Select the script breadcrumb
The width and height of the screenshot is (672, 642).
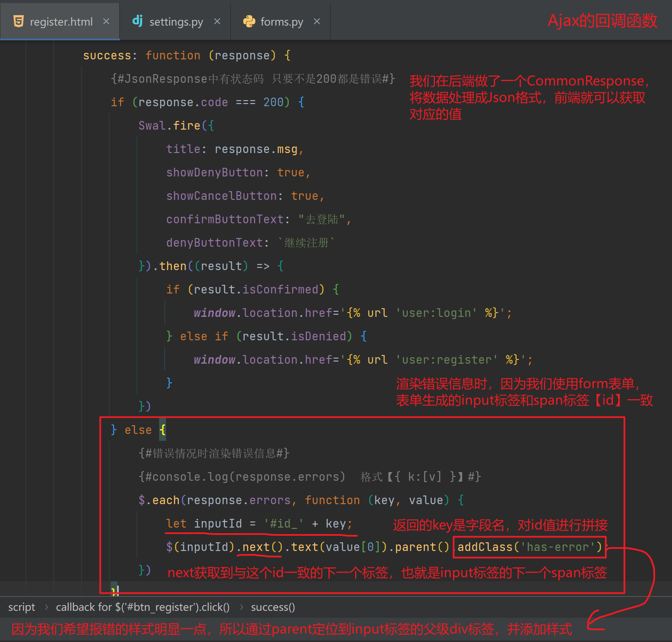[22, 607]
